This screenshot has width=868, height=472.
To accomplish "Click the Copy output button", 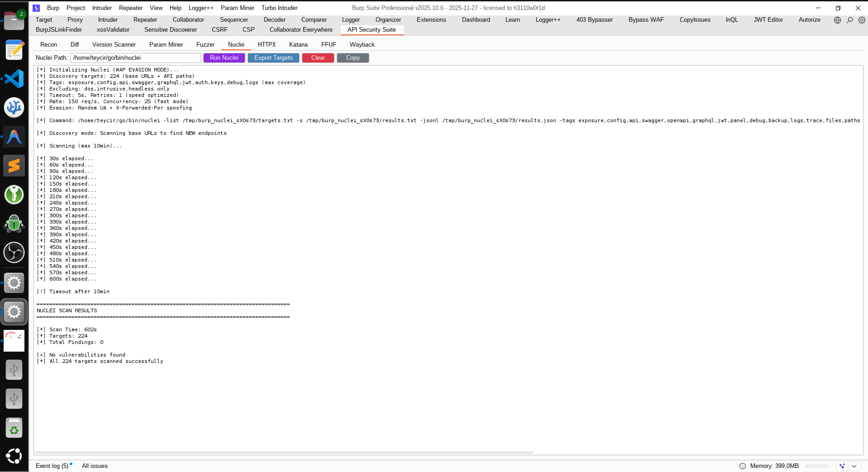I will click(353, 58).
